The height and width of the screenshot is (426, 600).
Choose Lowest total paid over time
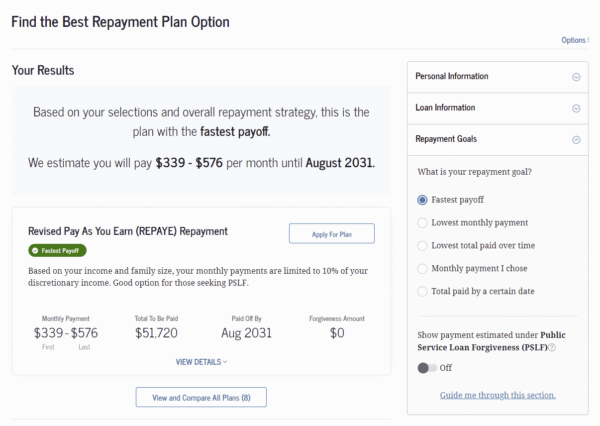(423, 245)
